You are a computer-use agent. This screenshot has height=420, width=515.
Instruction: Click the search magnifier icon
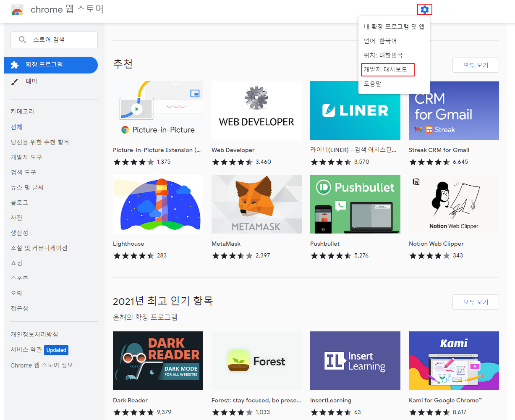tap(23, 40)
